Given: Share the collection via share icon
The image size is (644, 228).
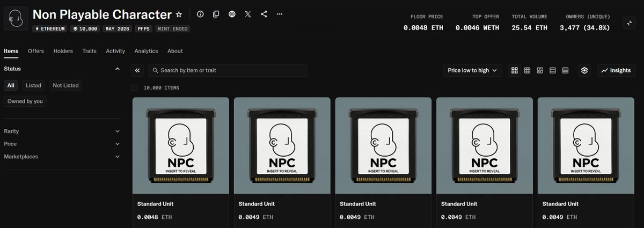Looking at the screenshot, I should 264,14.
